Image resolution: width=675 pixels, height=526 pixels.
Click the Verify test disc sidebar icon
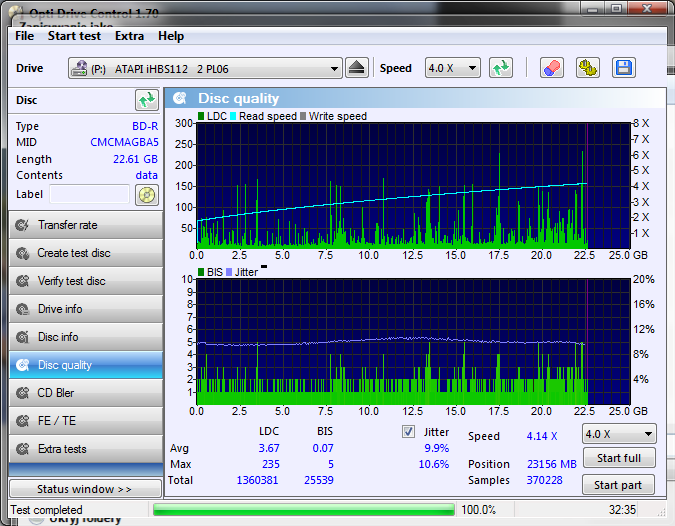[x=22, y=281]
